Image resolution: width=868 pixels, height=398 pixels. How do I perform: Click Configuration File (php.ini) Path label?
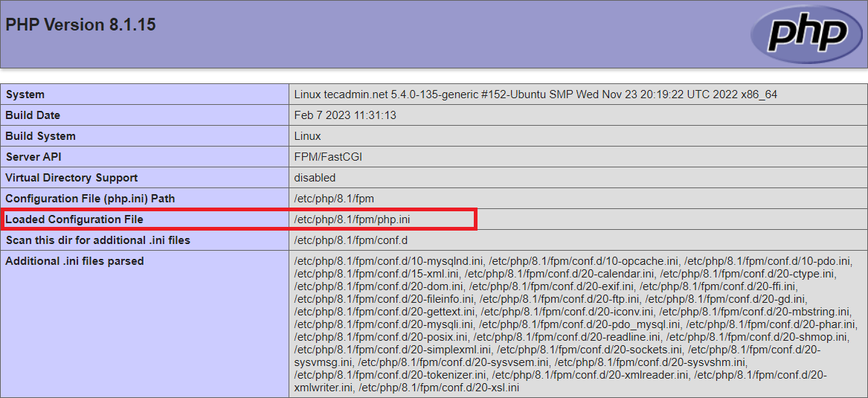(90, 199)
